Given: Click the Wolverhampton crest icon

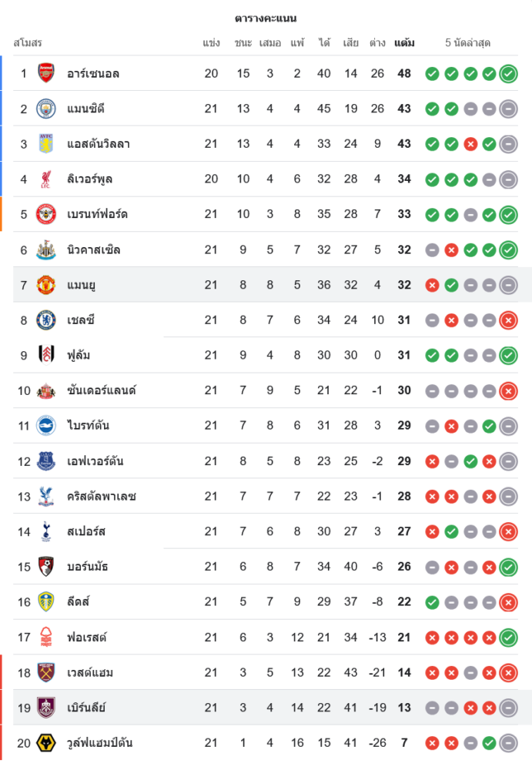Looking at the screenshot, I should (47, 743).
